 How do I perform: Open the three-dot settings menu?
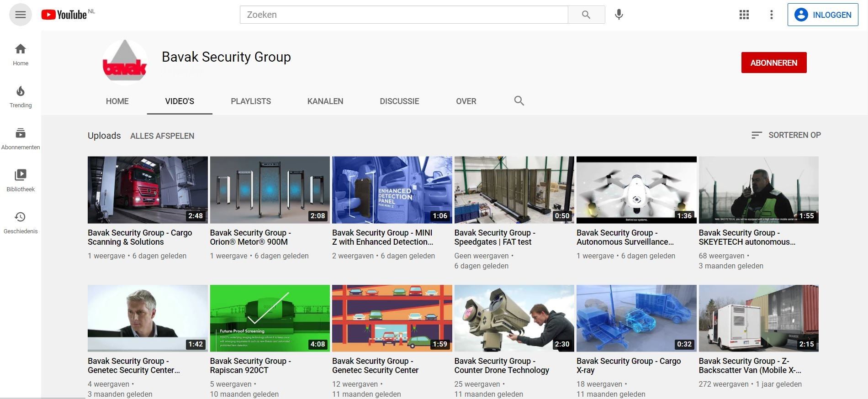(772, 15)
